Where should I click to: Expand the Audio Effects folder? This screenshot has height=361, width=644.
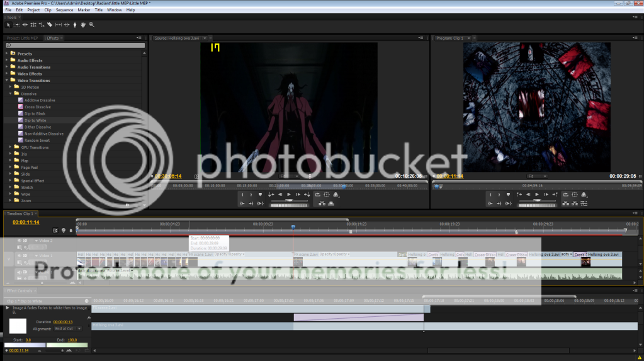tap(6, 60)
